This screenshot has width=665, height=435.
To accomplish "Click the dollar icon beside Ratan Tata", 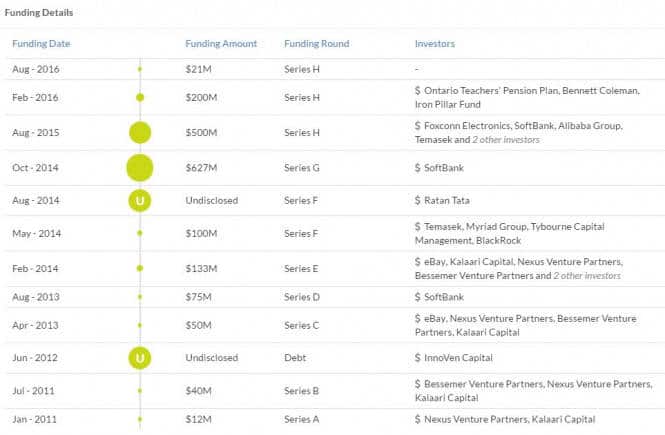I will [418, 200].
